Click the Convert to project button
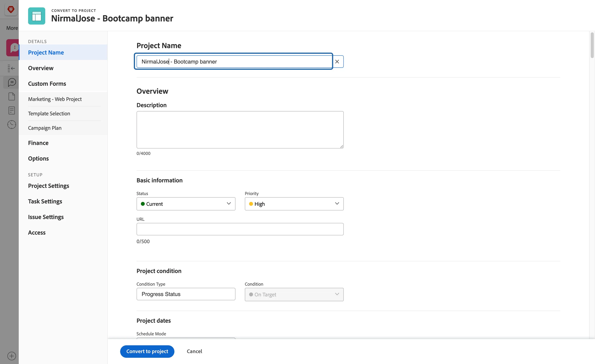595x364 pixels. tap(147, 351)
